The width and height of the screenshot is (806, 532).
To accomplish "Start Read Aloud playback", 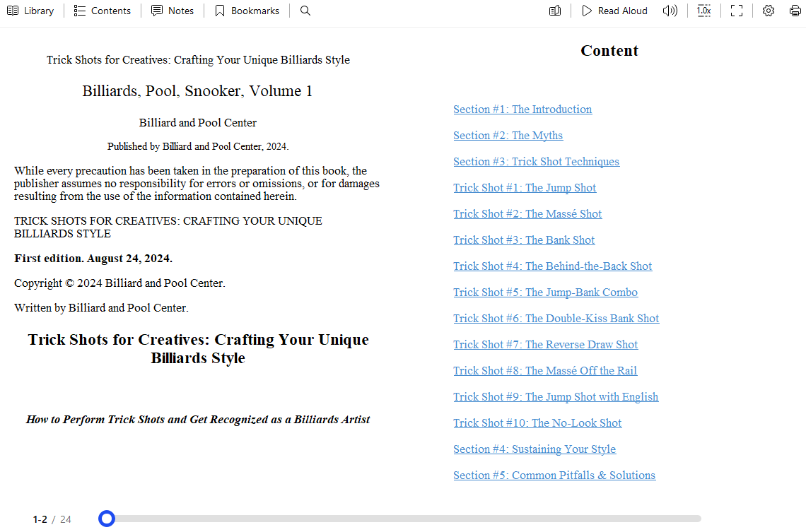I will pos(614,11).
